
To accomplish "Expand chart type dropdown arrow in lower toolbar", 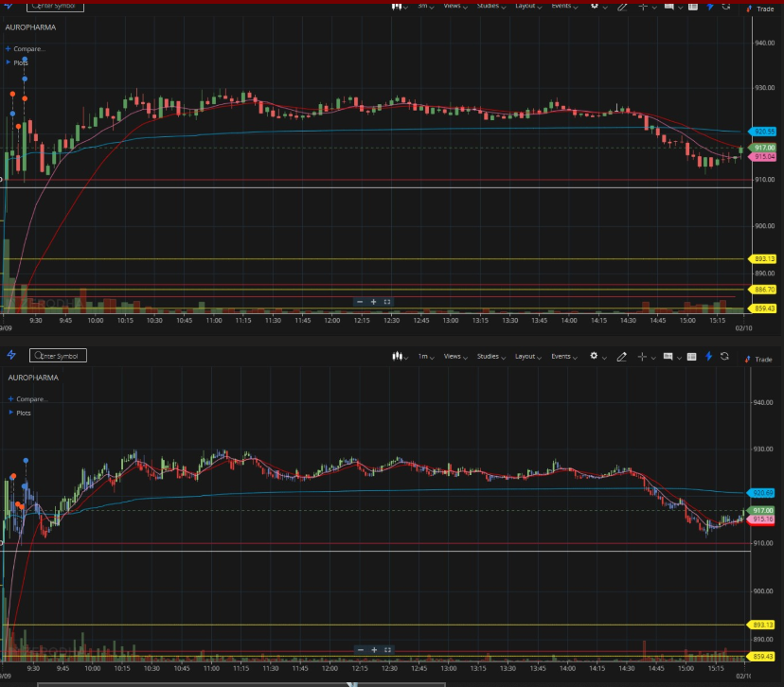I will (x=406, y=358).
